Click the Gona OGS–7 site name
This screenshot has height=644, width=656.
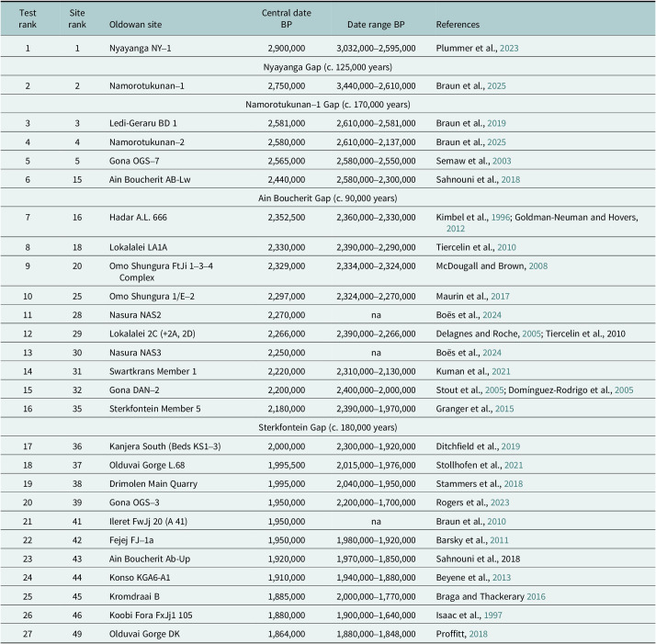point(134,161)
